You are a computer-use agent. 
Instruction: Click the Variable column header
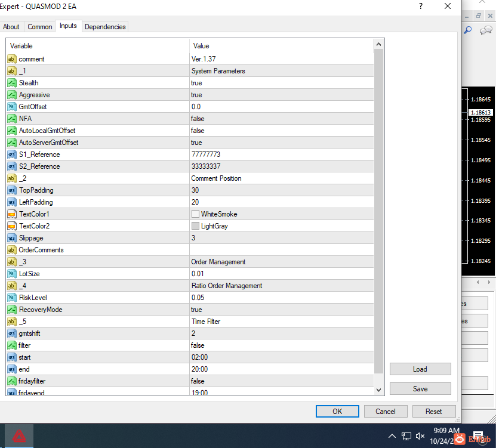(x=98, y=46)
